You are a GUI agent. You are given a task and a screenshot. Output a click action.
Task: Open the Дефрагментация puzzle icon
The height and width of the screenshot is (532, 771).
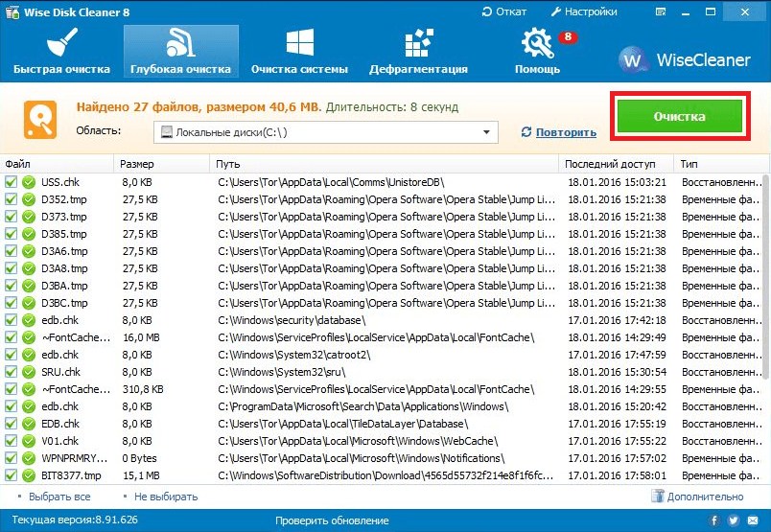pyautogui.click(x=419, y=44)
